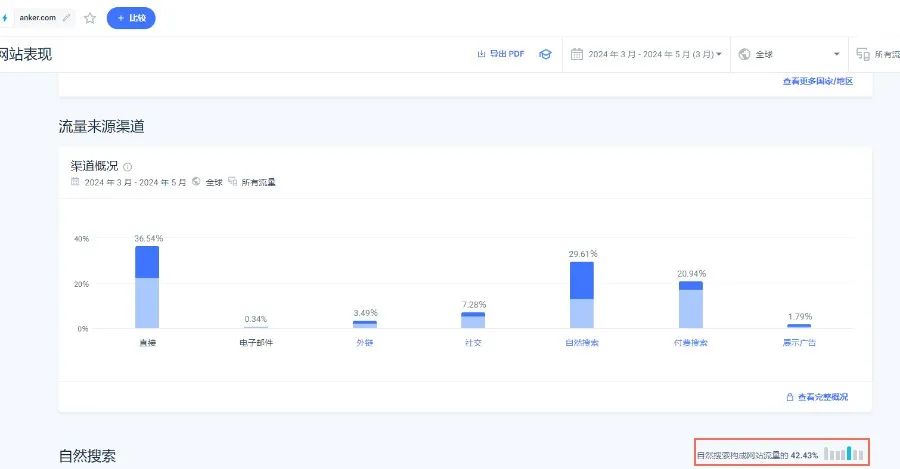Image resolution: width=900 pixels, height=469 pixels.
Task: Click the anker.com domain label
Action: click(37, 18)
